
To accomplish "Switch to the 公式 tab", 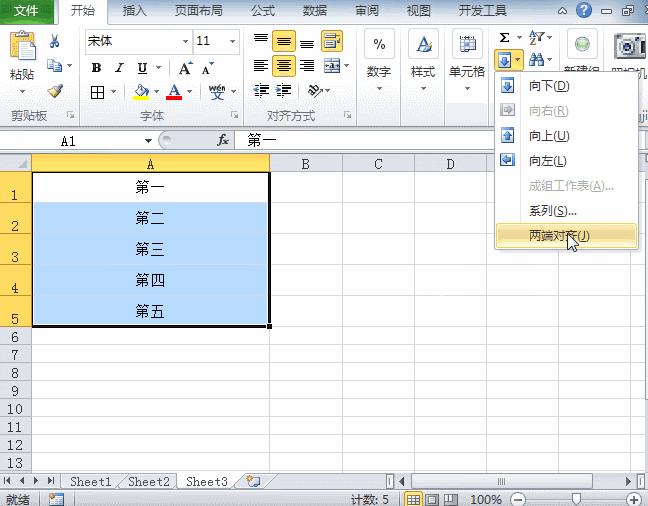I will (263, 10).
